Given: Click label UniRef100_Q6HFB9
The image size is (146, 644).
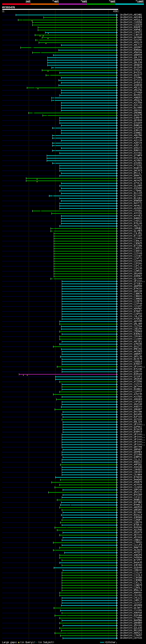Looking at the screenshot, I should (131, 286).
